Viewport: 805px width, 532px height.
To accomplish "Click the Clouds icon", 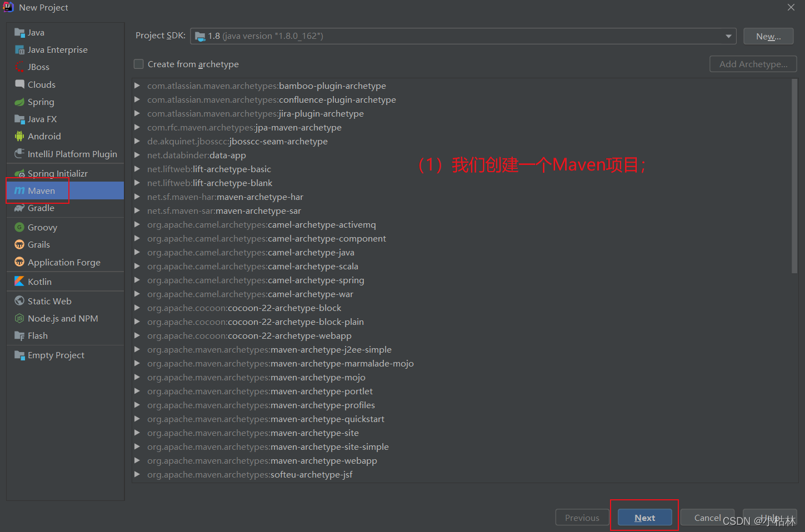I will tap(19, 84).
